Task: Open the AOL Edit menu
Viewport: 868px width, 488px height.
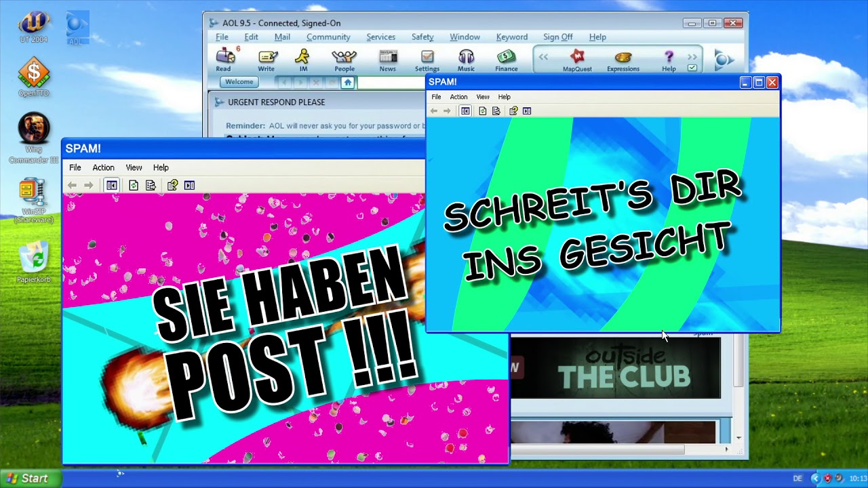Action: click(251, 37)
